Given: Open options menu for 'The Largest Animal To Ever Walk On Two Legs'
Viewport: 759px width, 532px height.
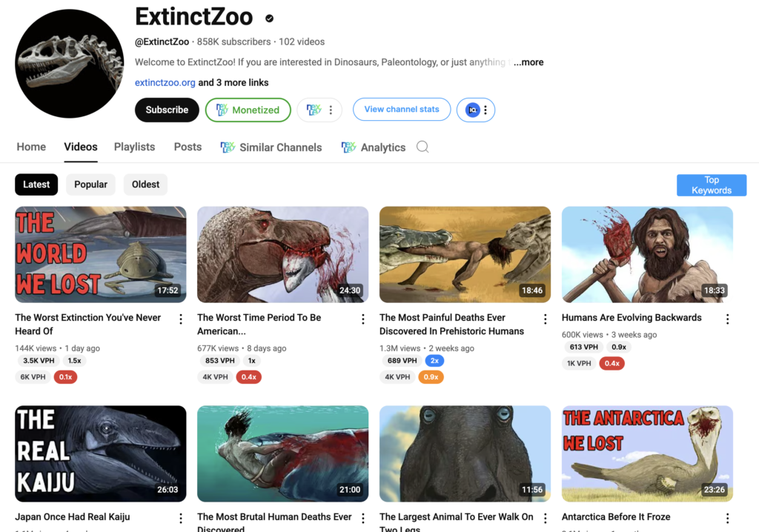Looking at the screenshot, I should point(545,519).
